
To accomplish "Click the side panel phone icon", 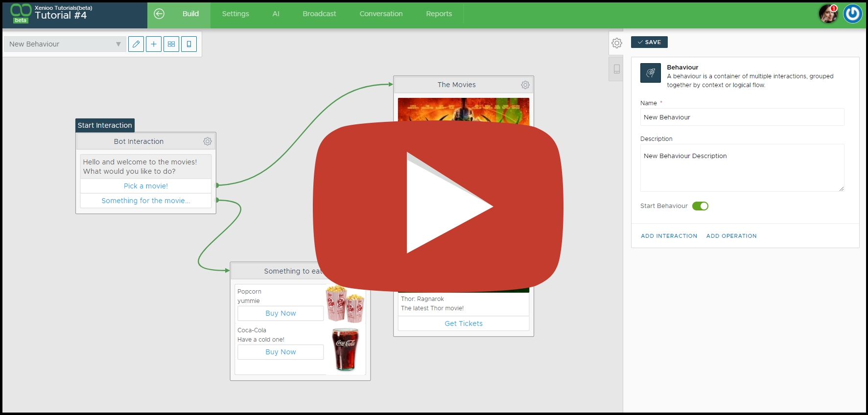I will [x=617, y=69].
